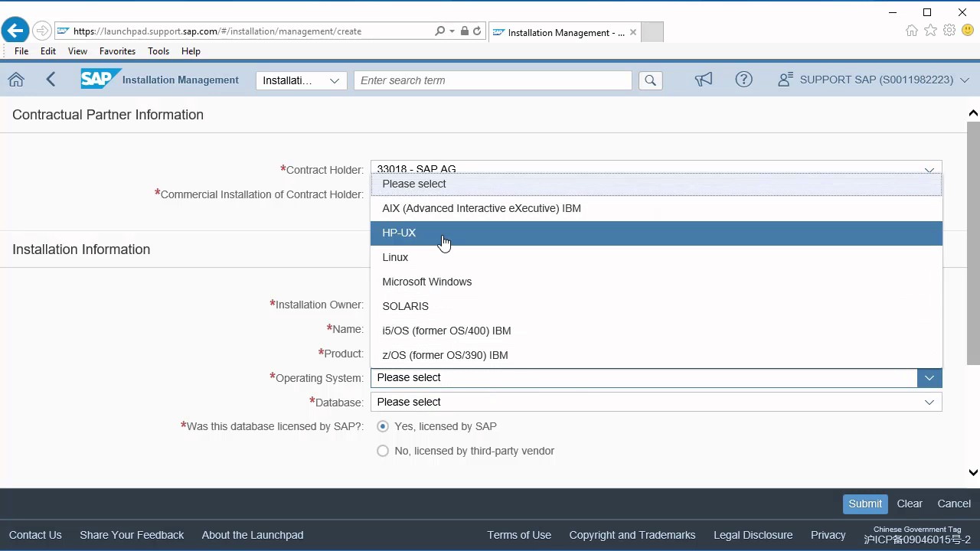The height and width of the screenshot is (551, 980).
Task: Open the View menu
Action: point(77,51)
